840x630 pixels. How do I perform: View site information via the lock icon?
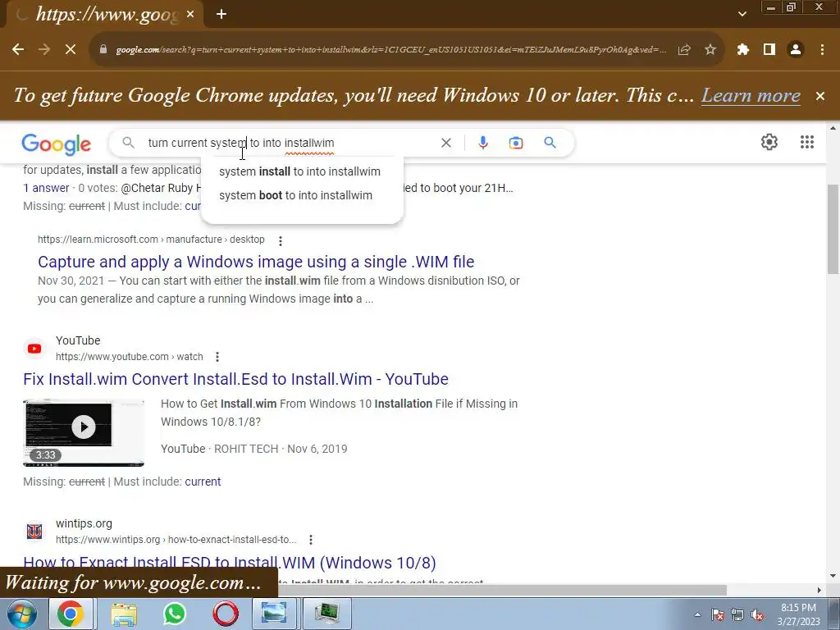(103, 50)
